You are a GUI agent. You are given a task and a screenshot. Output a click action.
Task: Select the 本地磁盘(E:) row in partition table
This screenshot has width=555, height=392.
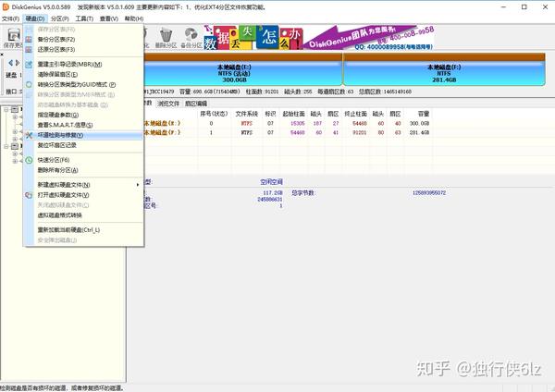(x=287, y=123)
